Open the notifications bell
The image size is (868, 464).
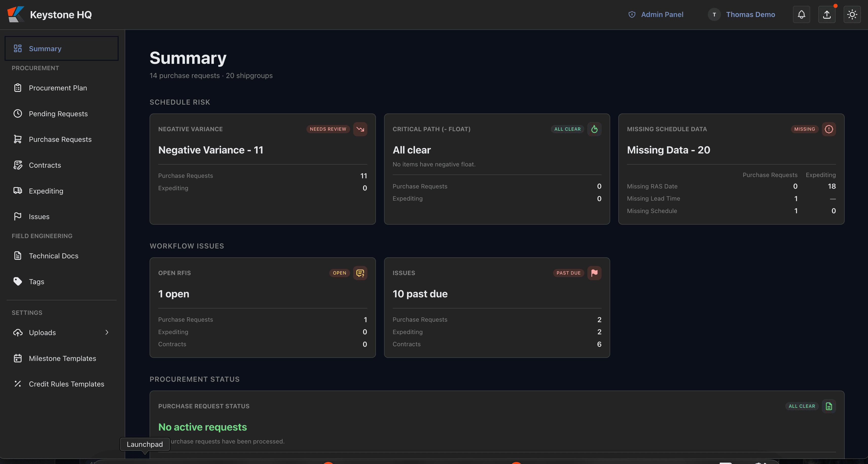(x=801, y=14)
